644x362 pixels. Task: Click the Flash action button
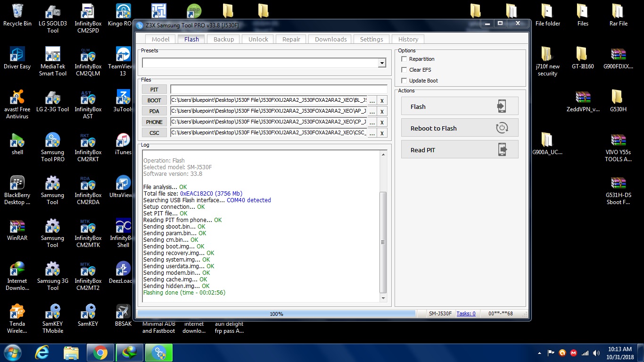click(x=460, y=106)
